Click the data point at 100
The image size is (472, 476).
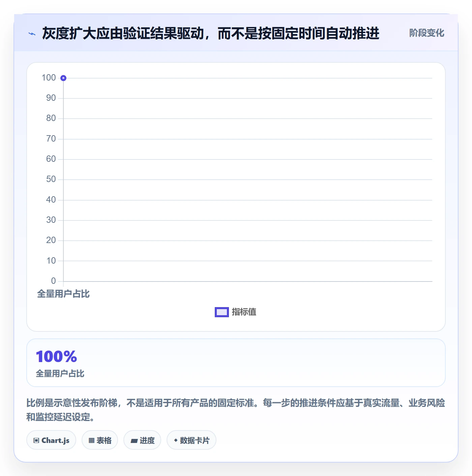tap(63, 78)
